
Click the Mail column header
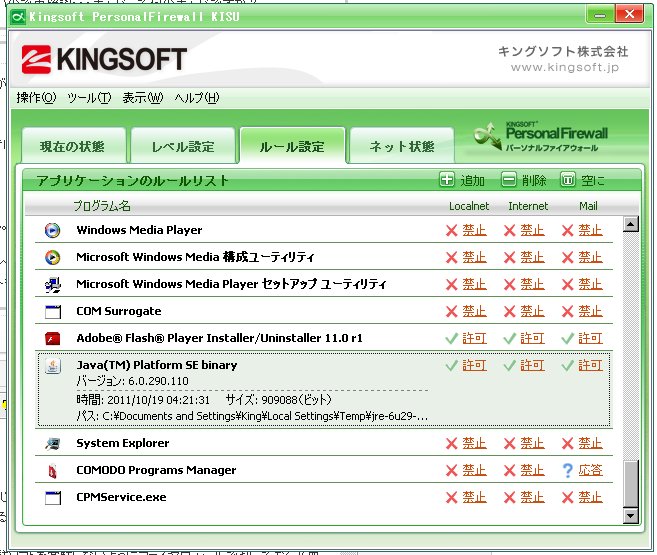point(588,206)
